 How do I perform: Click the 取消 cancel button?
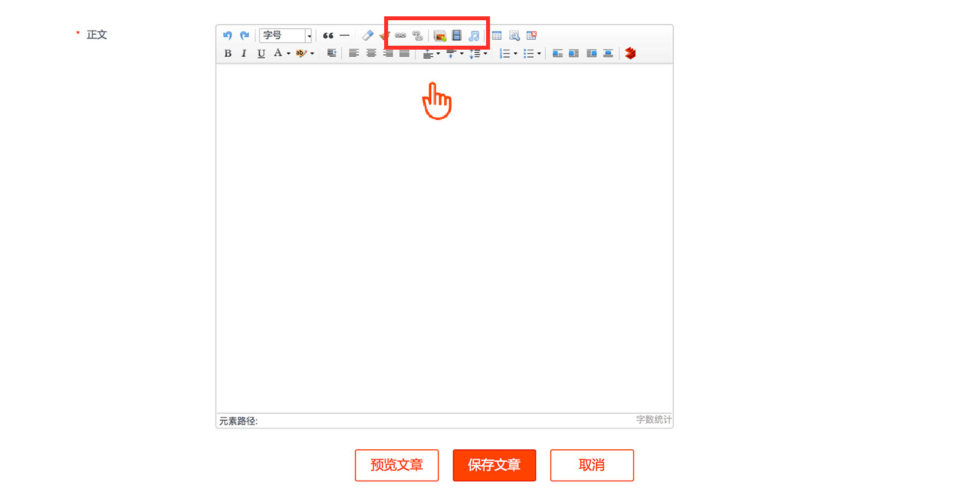pyautogui.click(x=592, y=465)
